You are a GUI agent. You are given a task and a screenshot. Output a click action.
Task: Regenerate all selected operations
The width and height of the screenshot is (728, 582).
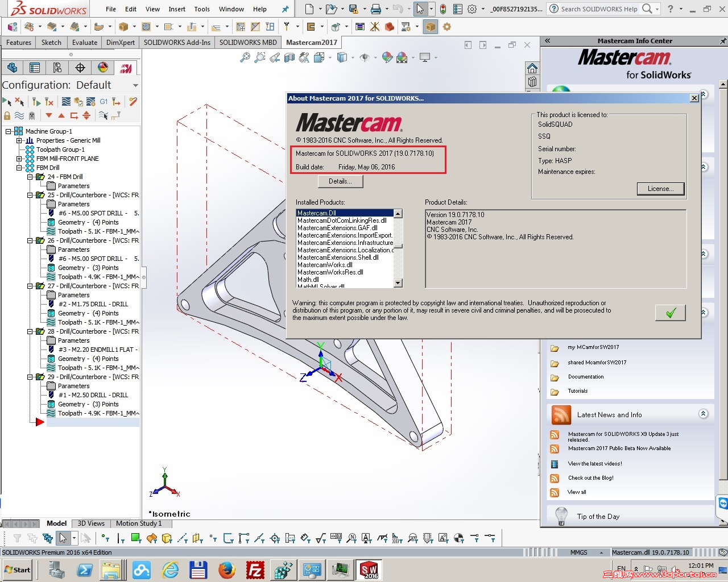[36, 102]
